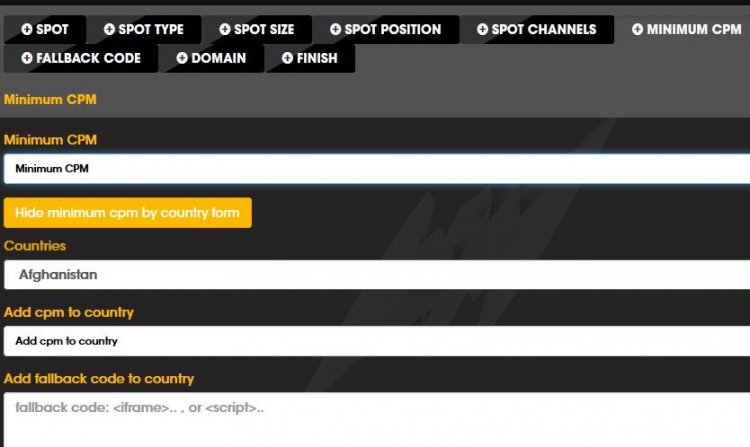The image size is (750, 447).
Task: Focus the Minimum CPM input field
Action: 377,168
